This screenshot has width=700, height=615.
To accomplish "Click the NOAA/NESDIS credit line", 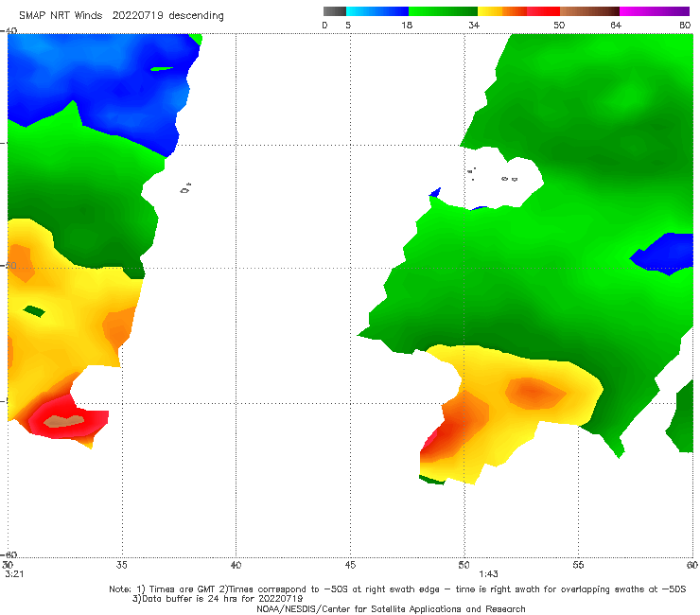I will pyautogui.click(x=391, y=608).
